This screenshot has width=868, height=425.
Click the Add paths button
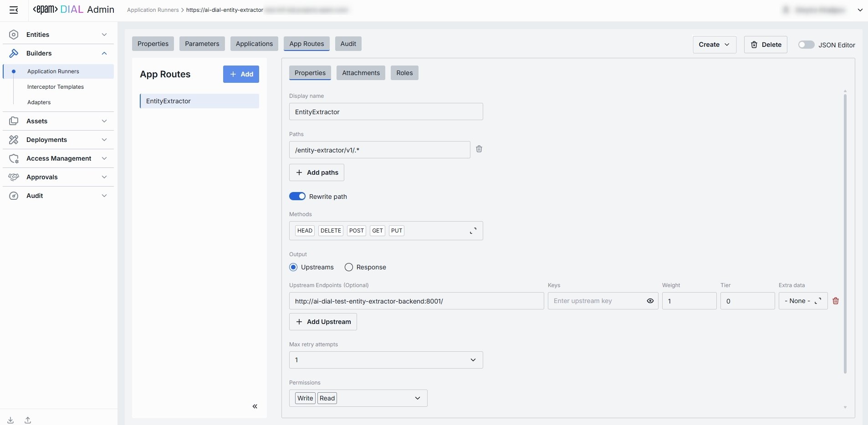coord(317,172)
